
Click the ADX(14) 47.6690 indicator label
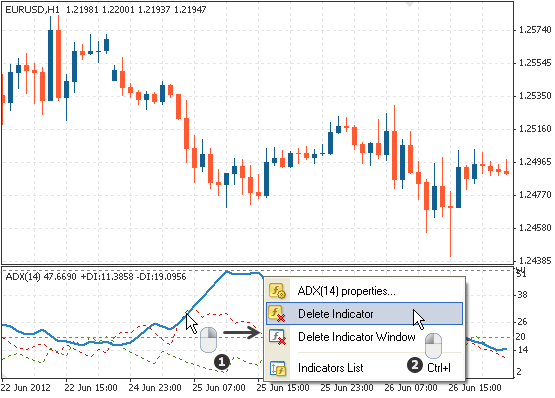(x=41, y=277)
